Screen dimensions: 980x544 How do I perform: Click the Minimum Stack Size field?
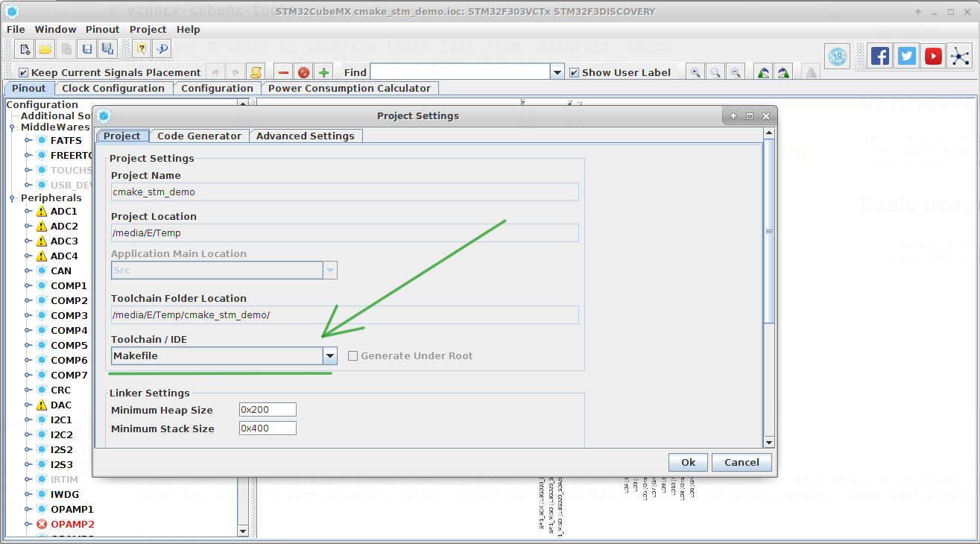(x=268, y=428)
